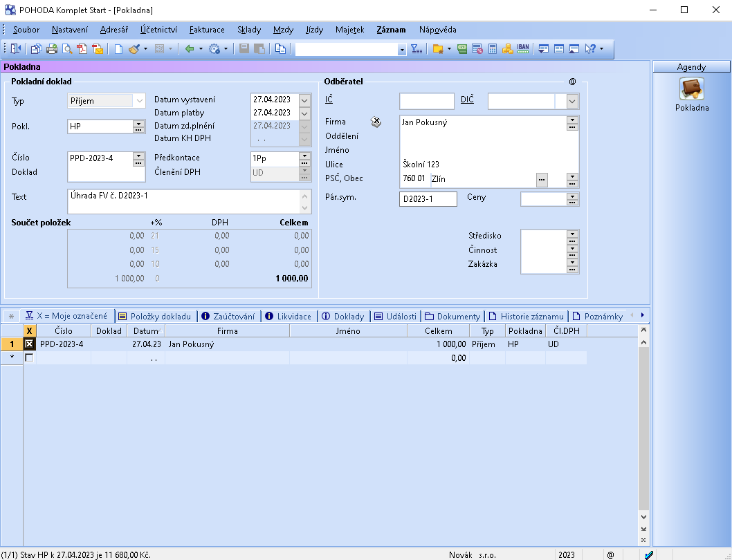Open the Ceny price list selector
Viewport: 732px width, 560px height.
click(x=572, y=199)
